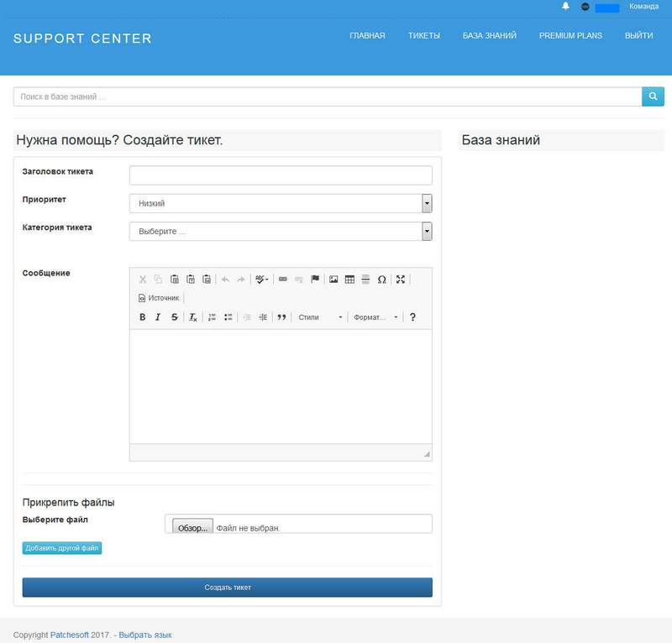The height and width of the screenshot is (643, 672).
Task: Focus the knowledge base search field
Action: tap(328, 97)
